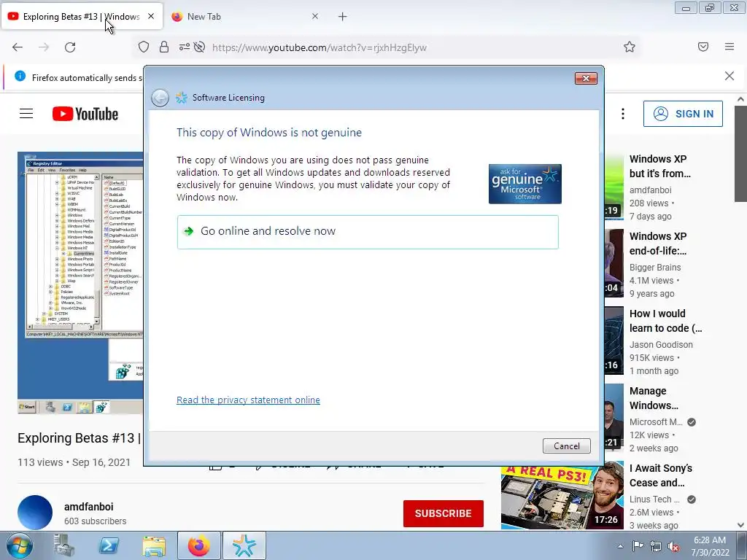Screen dimensions: 747x560
Task: Switch to the Exploring Betas #13 tab
Action: 82,17
